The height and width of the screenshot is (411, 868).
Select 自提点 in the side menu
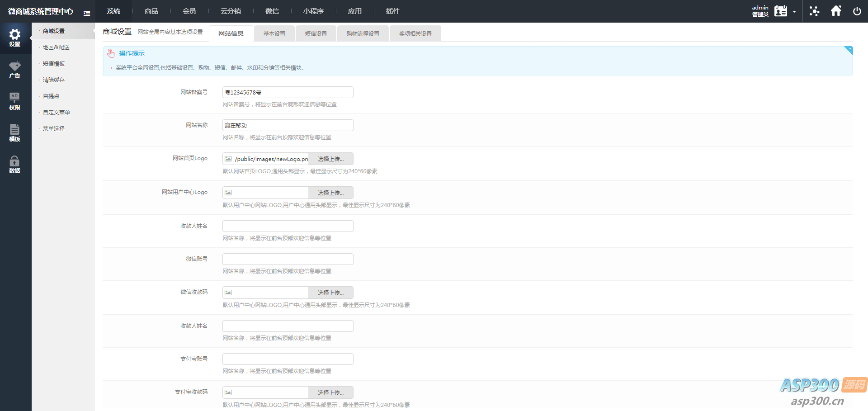63,96
